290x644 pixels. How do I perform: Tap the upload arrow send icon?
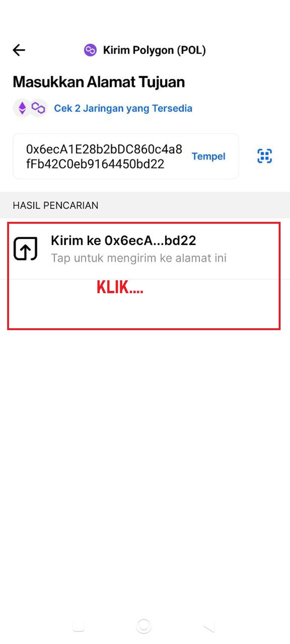(x=25, y=249)
